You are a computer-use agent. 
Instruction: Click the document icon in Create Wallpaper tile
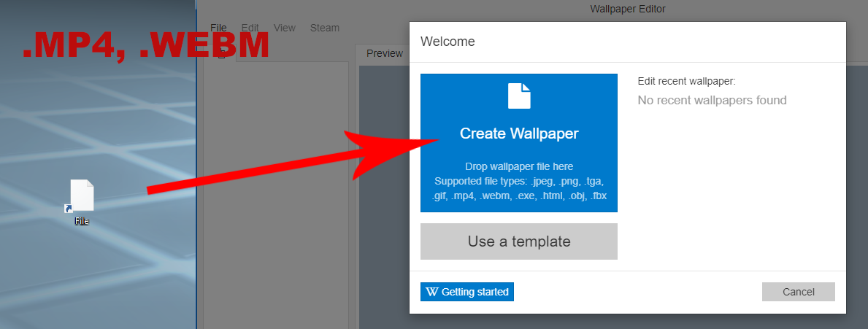click(519, 96)
